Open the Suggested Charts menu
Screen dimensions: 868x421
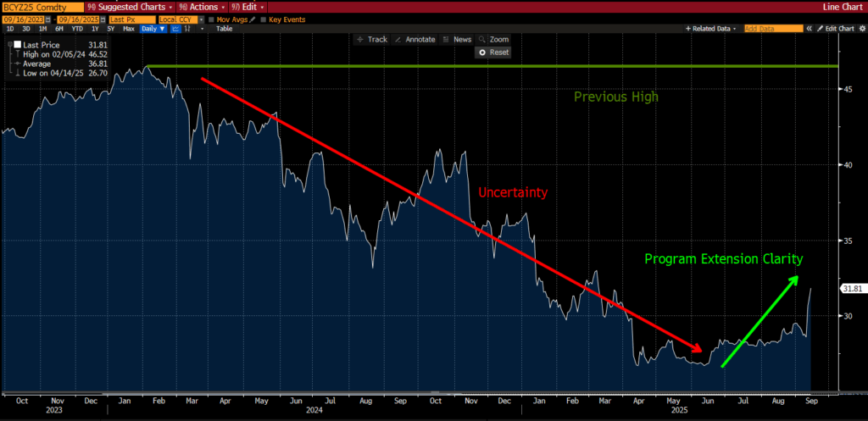point(127,6)
